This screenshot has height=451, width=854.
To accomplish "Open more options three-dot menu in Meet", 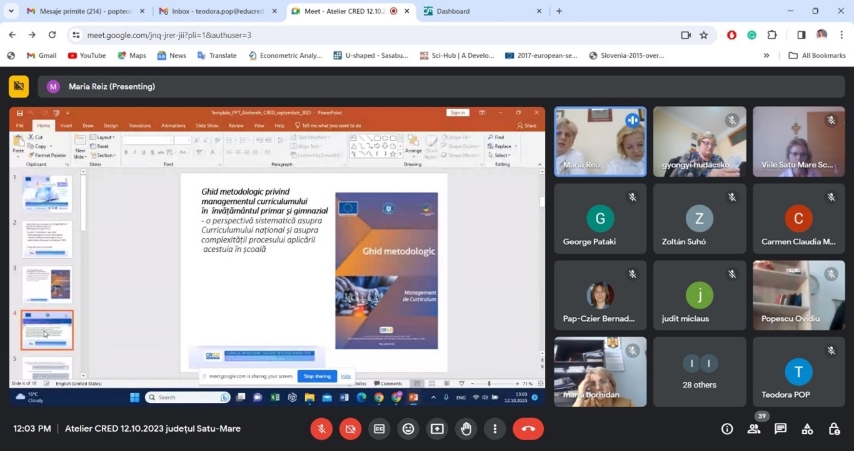I will (495, 428).
